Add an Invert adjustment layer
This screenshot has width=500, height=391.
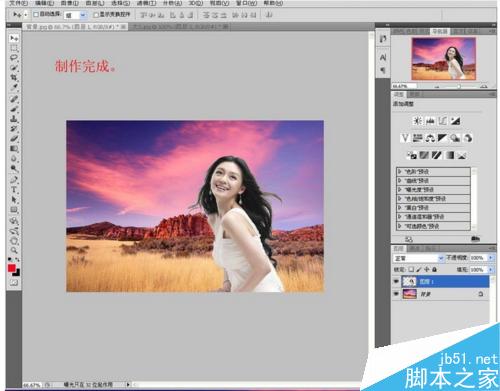click(x=412, y=155)
